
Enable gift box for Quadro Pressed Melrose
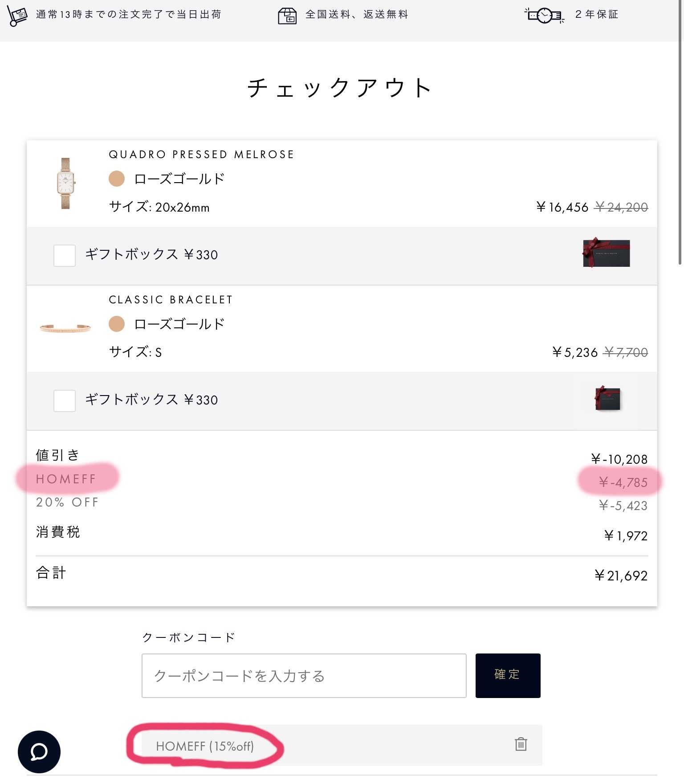(x=65, y=255)
